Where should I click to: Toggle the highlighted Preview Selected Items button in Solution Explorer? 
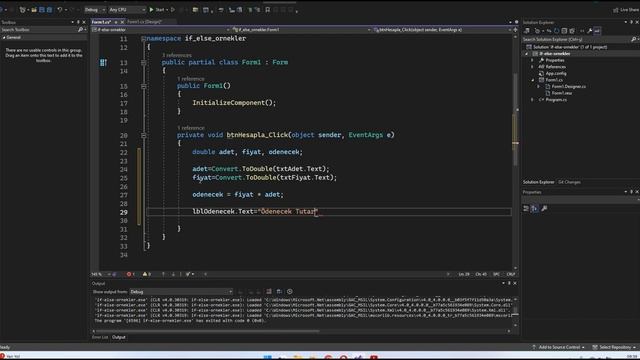pyautogui.click(x=597, y=31)
